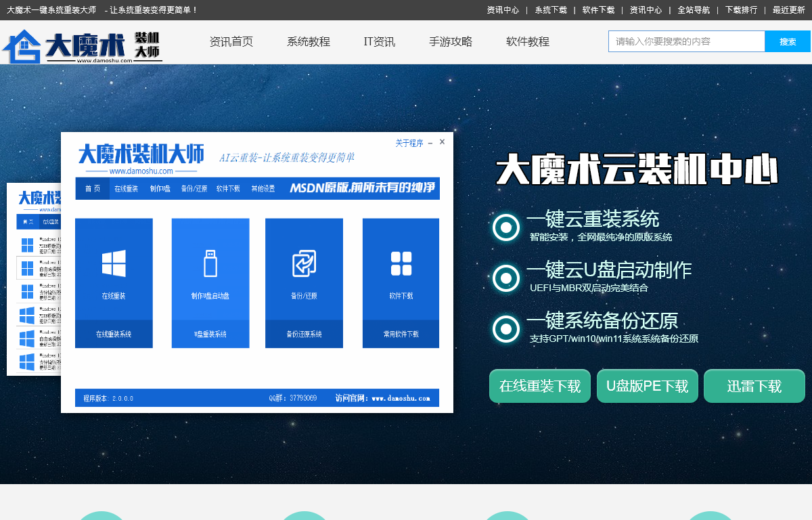Click the four-square 软件下载 tile icon
This screenshot has width=812, height=520.
pyautogui.click(x=401, y=263)
